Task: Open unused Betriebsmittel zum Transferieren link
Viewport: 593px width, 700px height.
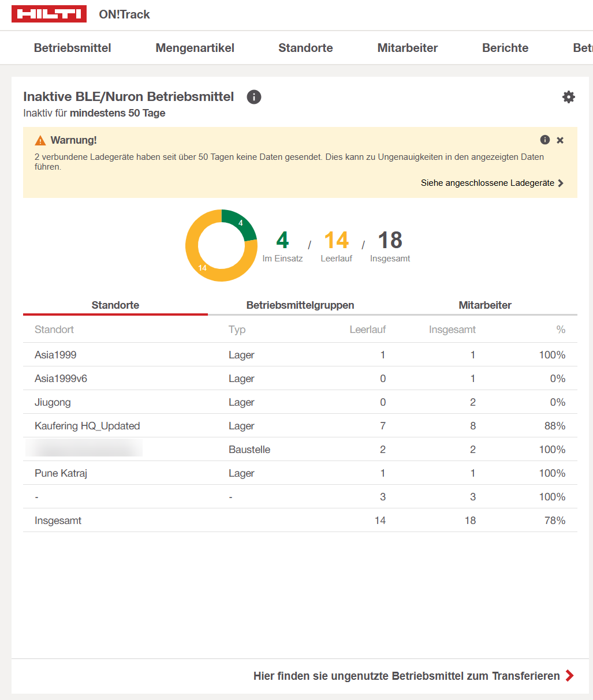Action: click(406, 676)
